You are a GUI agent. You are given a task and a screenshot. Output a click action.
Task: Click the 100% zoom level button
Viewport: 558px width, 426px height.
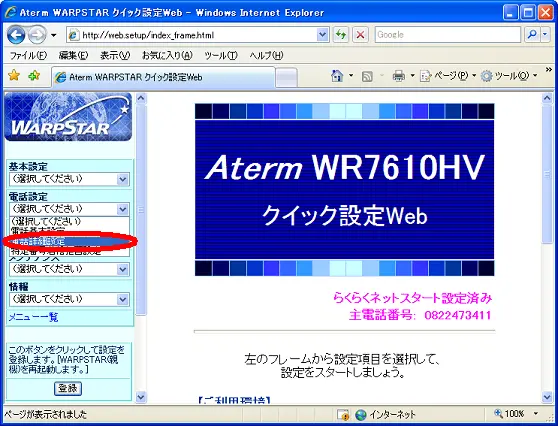pos(510,414)
